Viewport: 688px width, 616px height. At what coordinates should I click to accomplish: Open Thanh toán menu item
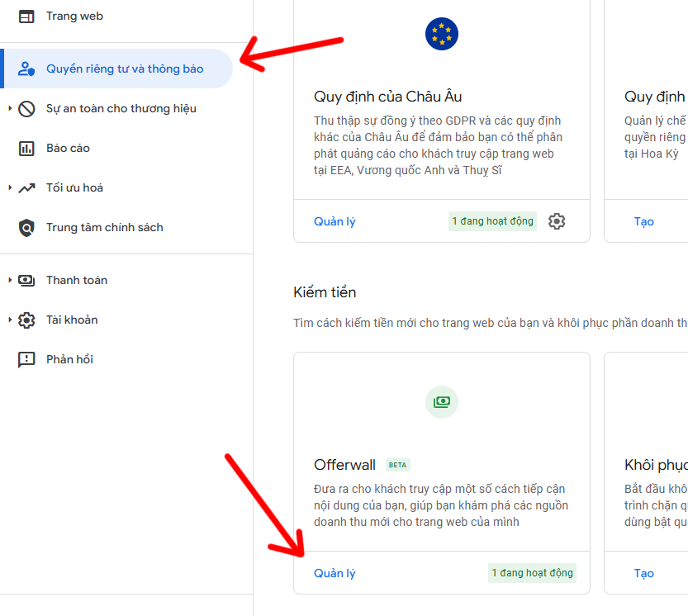(77, 281)
